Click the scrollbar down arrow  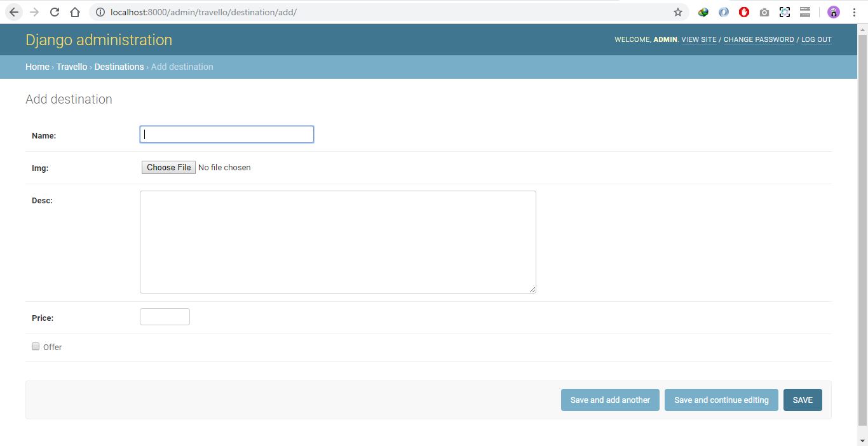coord(862,440)
